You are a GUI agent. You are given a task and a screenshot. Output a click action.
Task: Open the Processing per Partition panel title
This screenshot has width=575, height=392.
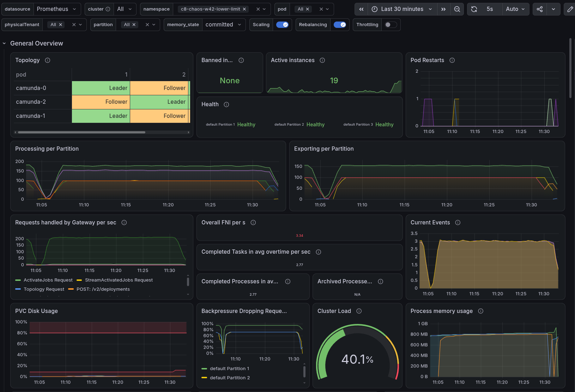[x=47, y=149]
